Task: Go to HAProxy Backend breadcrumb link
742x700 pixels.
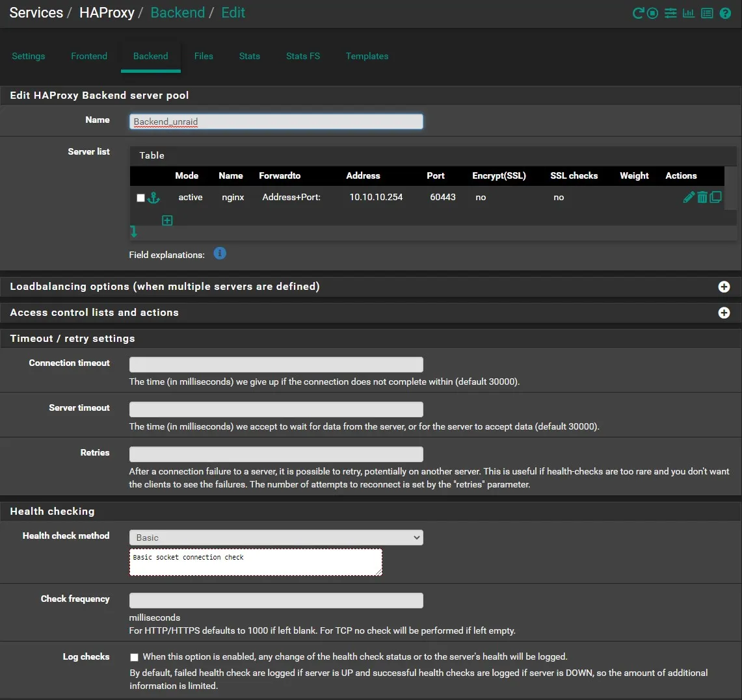Action: pyautogui.click(x=178, y=12)
